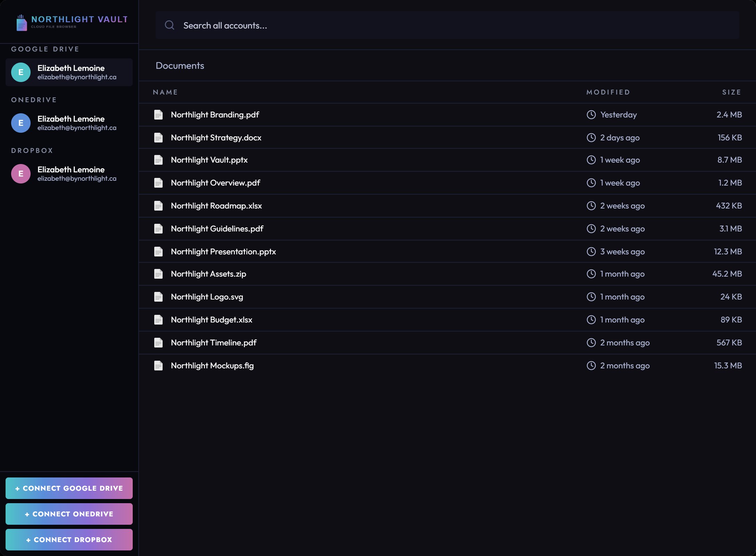This screenshot has width=756, height=556.
Task: Click the file icon beside Northlight Guidelines.pdf
Action: (x=158, y=229)
